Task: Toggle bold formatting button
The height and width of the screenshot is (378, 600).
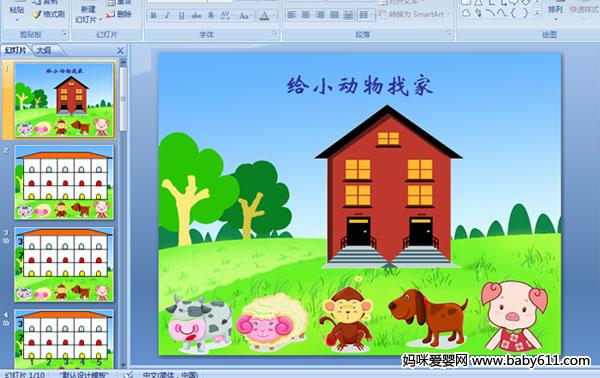Action: tap(153, 15)
